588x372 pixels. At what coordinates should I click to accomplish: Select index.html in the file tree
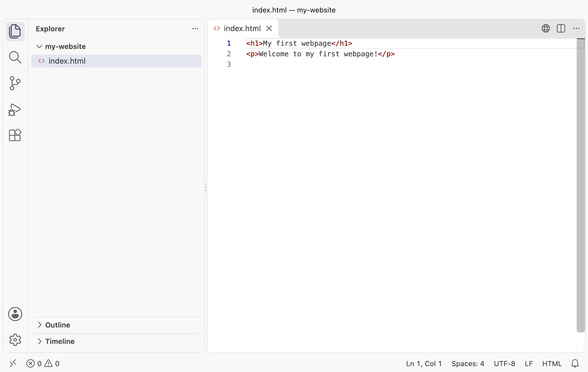click(x=116, y=61)
